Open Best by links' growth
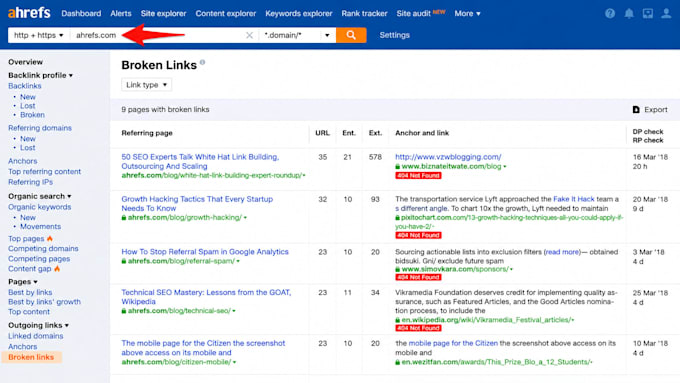 click(x=44, y=301)
